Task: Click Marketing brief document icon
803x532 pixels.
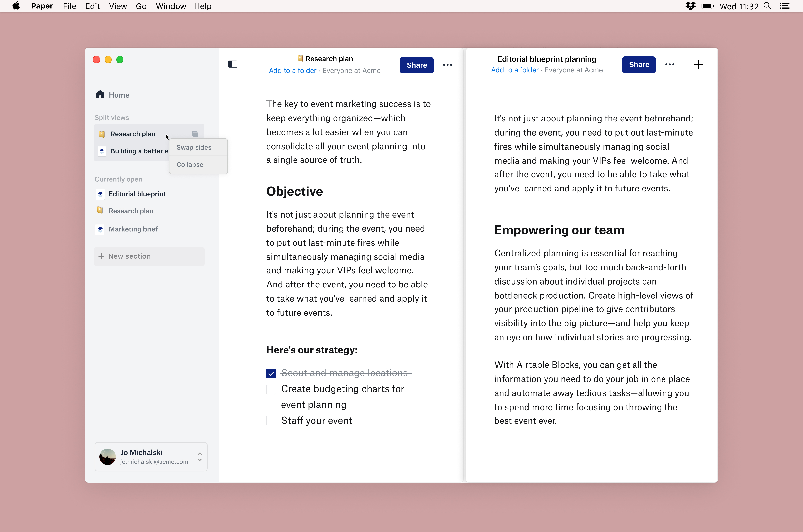Action: 100,229
